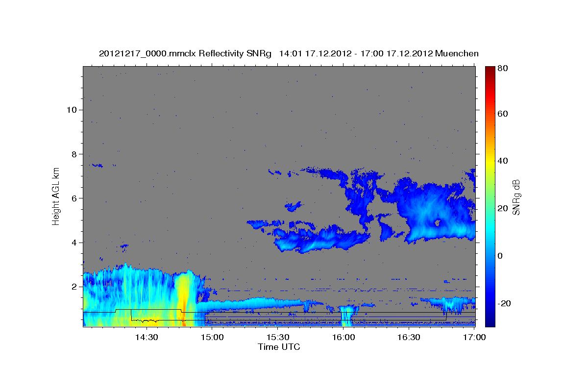The height and width of the screenshot is (392, 588).
Task: Click the red-orange intense echo column near 14:45
Action: (183, 299)
